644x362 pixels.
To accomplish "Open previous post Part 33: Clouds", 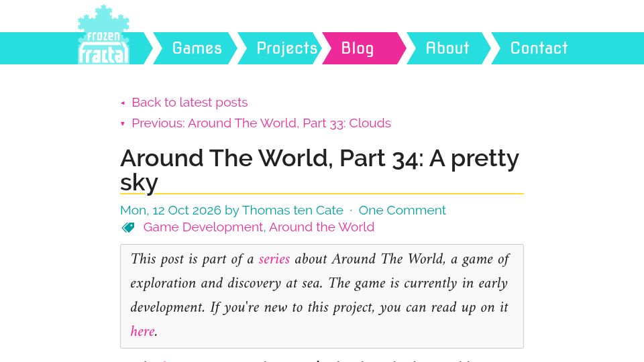I will coord(261,123).
